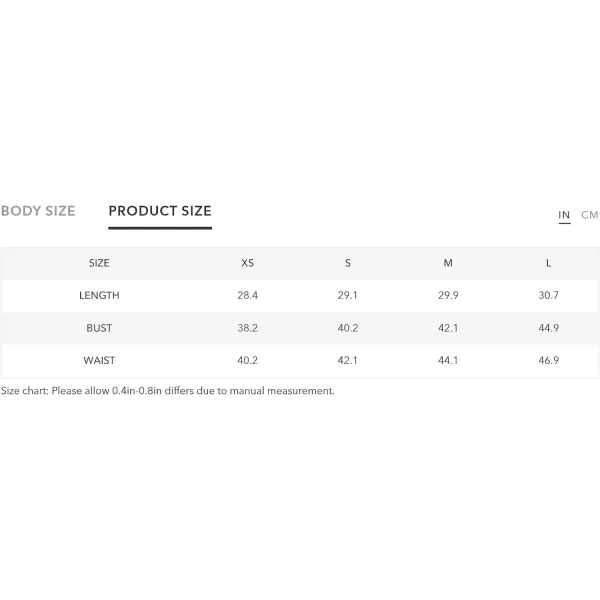Click the size chart measurement note
This screenshot has width=600, height=600.
pos(168,391)
